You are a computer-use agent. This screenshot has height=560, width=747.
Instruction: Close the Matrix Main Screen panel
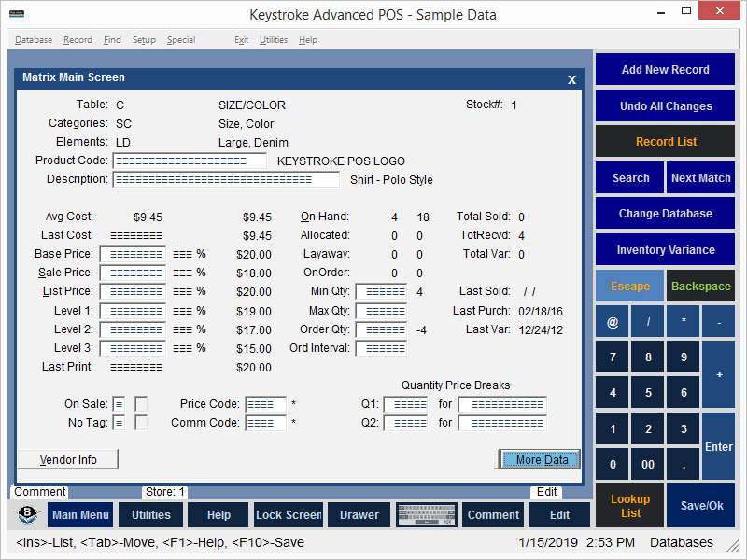[571, 79]
